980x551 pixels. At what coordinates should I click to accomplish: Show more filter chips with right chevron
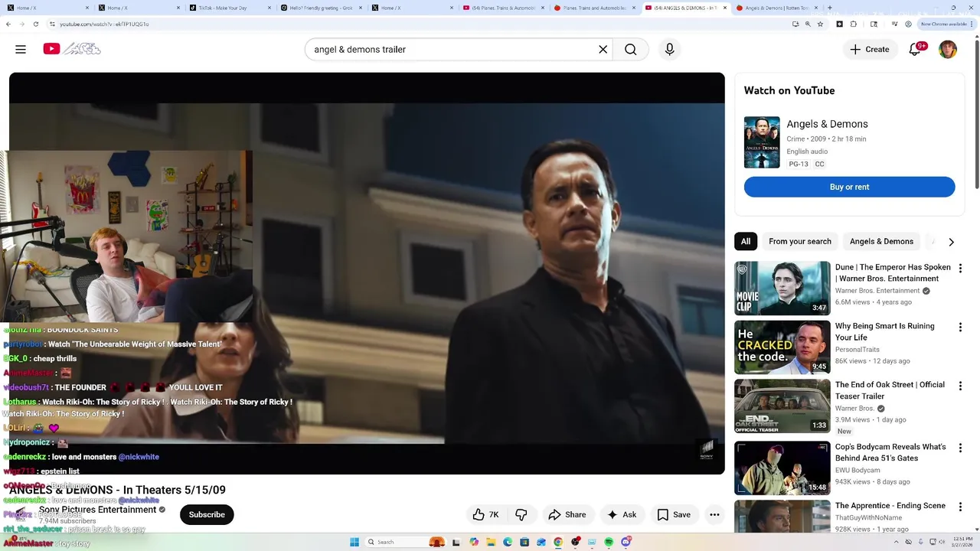coord(951,242)
